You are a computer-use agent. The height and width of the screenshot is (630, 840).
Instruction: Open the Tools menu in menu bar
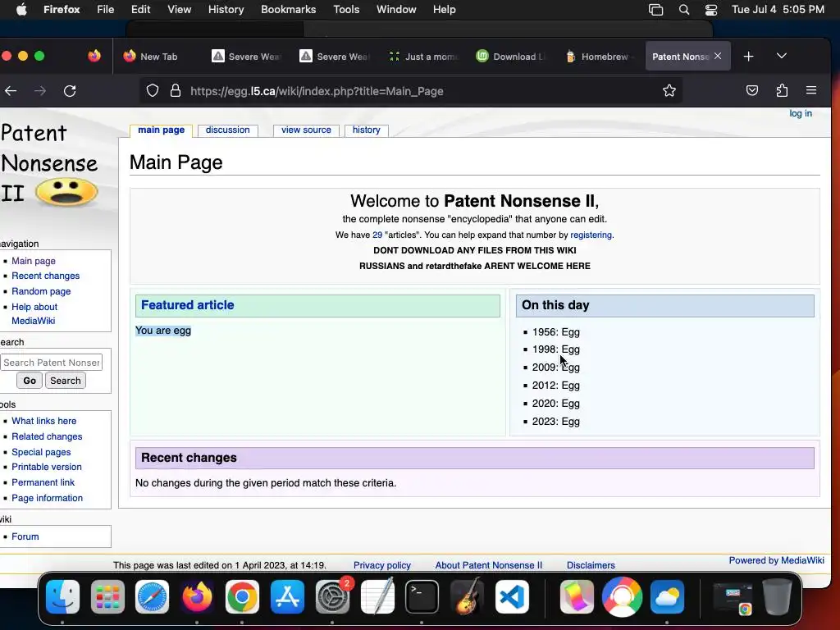(346, 10)
